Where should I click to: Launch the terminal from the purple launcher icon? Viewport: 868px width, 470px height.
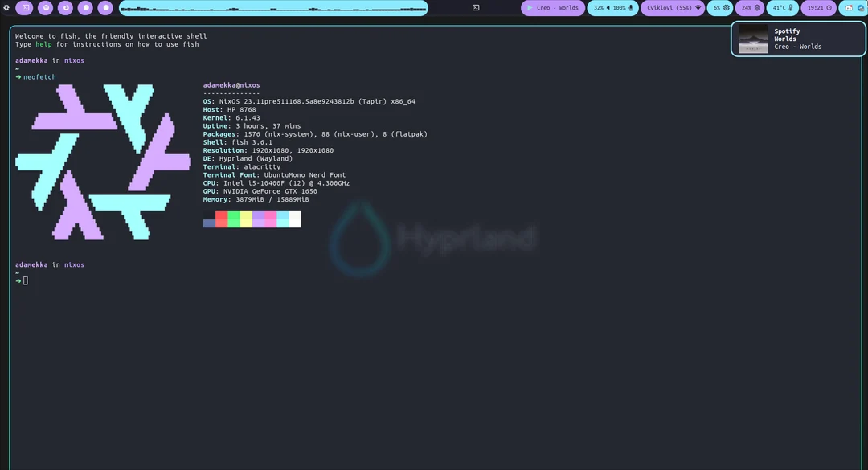pyautogui.click(x=25, y=7)
